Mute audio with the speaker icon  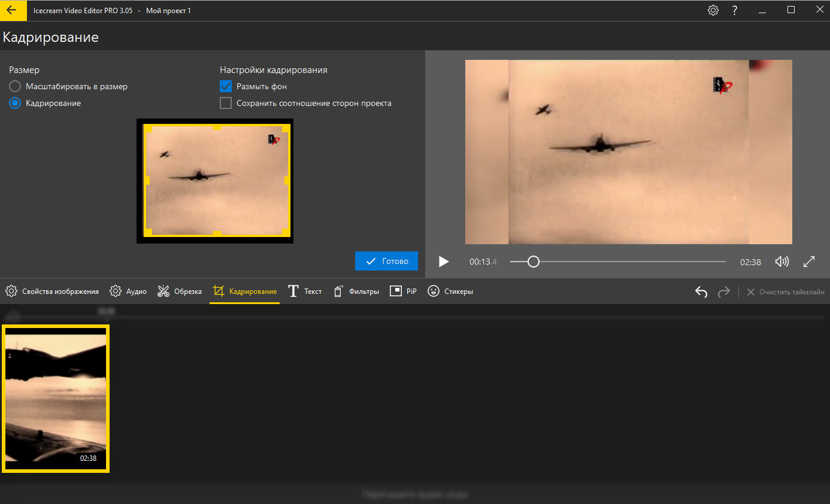point(781,262)
